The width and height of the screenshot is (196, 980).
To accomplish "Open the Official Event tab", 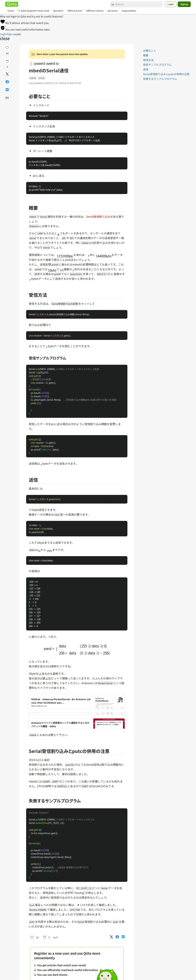I will click(75, 11).
